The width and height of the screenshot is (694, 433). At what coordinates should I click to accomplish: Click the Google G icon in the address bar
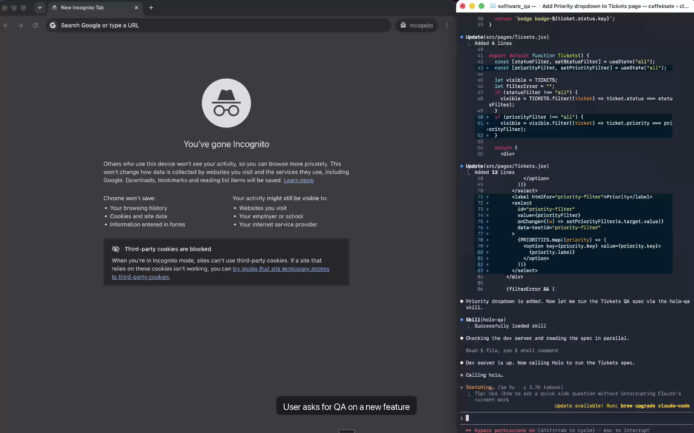click(53, 25)
